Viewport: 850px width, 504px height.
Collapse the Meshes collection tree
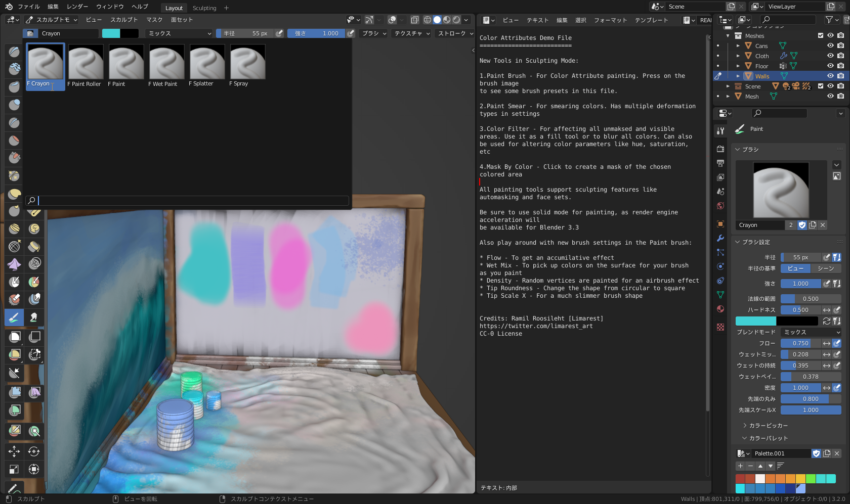pos(728,36)
